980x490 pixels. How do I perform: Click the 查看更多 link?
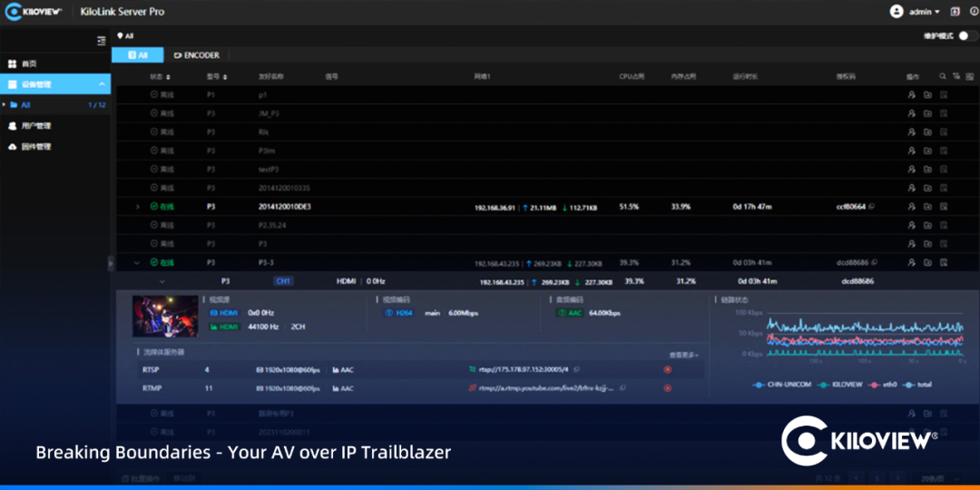point(684,355)
